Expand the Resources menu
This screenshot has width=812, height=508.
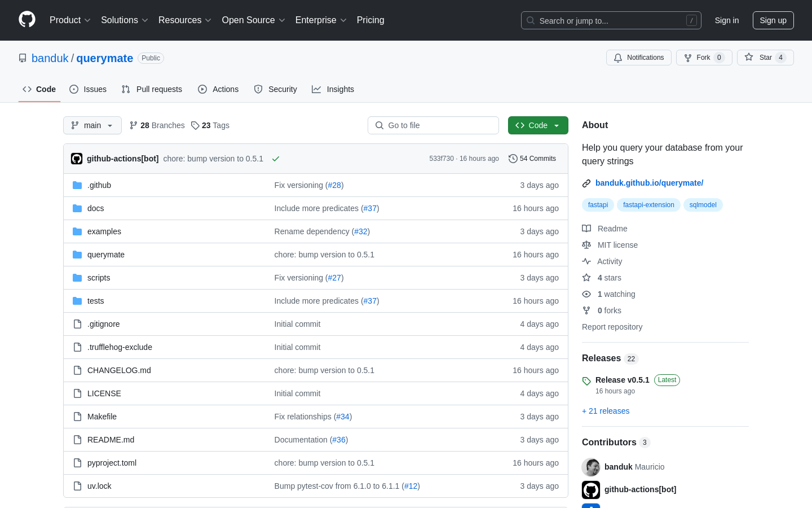tap(185, 20)
